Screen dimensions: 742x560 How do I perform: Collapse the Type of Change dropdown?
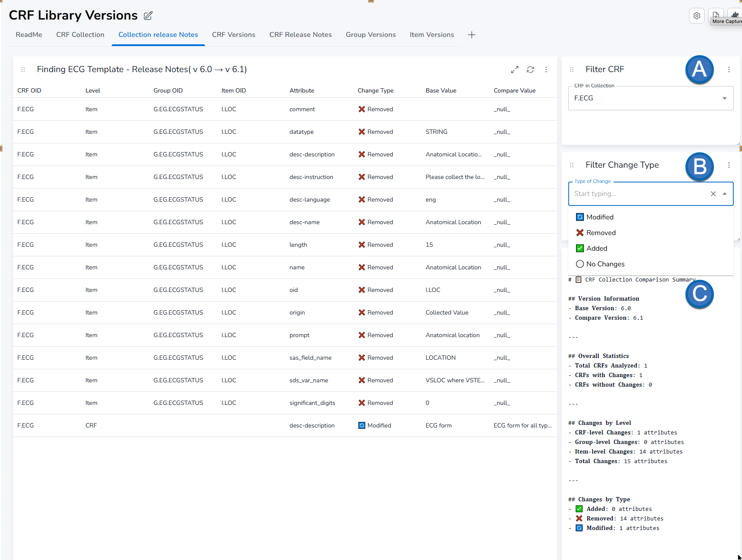coord(725,194)
